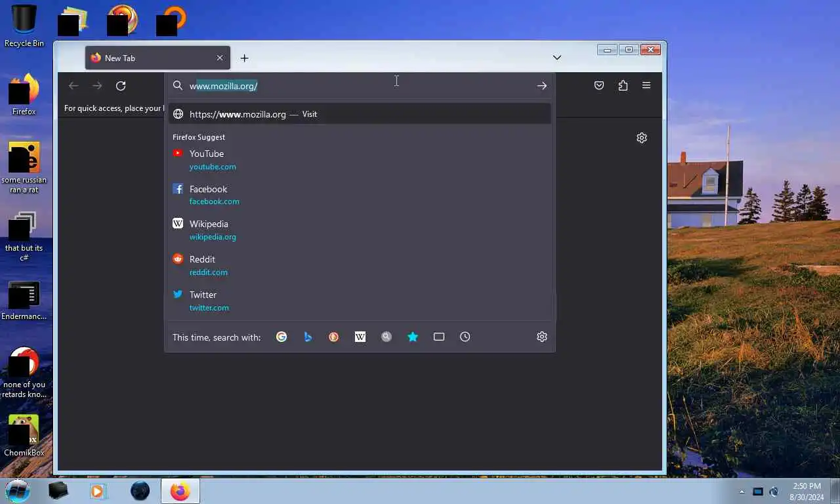
Task: Minimize the Firefox window
Action: point(607,50)
